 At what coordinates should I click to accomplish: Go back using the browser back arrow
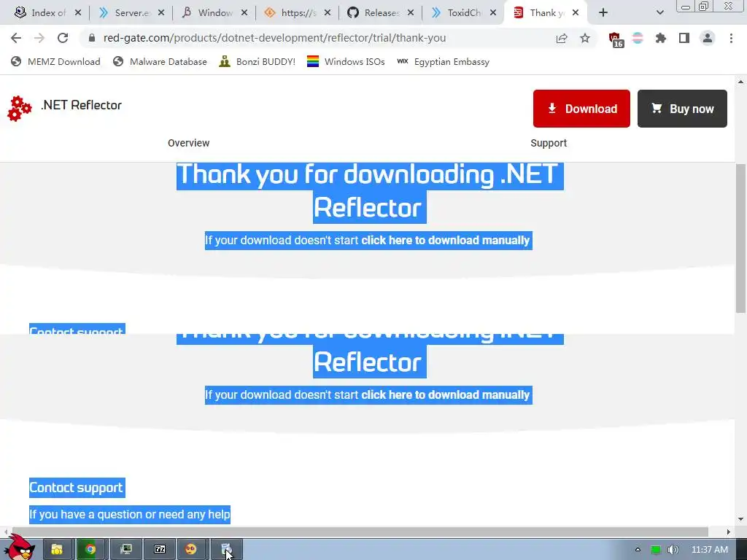[x=16, y=38]
